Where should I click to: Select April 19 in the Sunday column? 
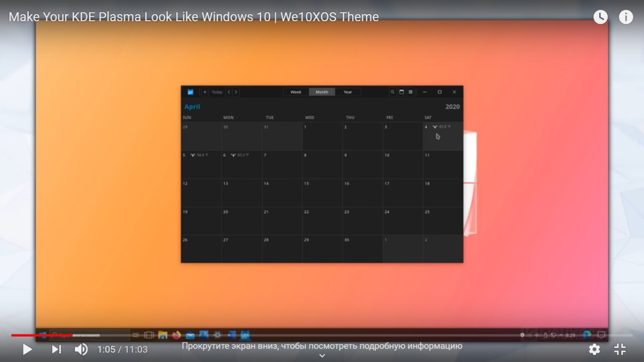point(201,221)
